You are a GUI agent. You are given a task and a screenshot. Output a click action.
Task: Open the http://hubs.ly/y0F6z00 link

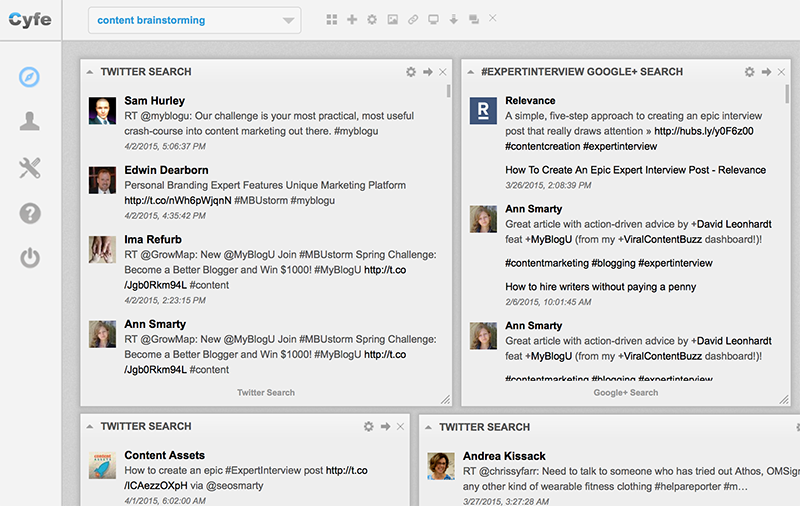pos(704,131)
